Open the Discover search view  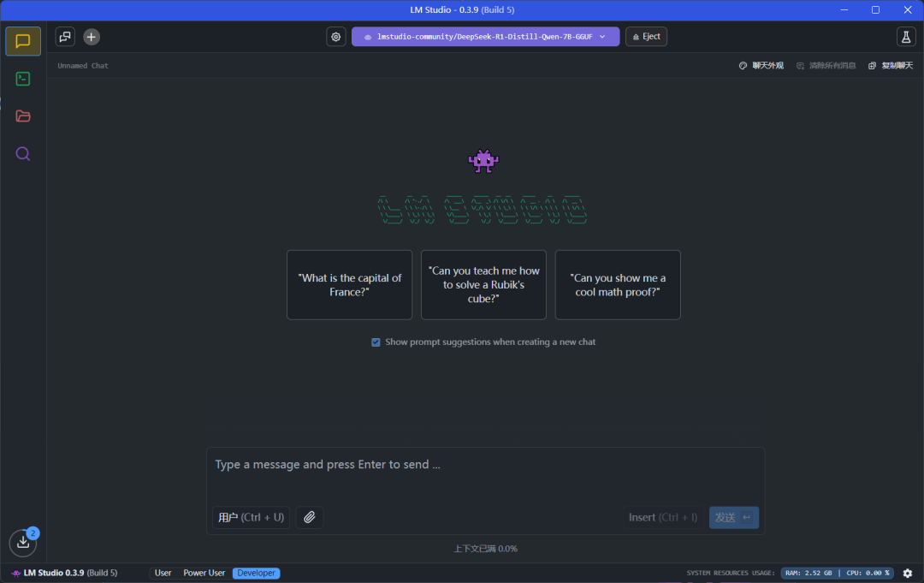click(x=23, y=154)
